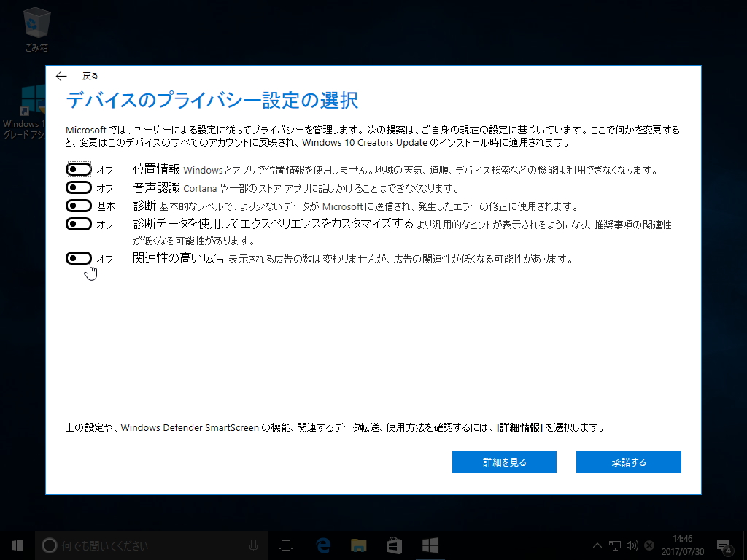Click the Start button
Image resolution: width=747 pixels, height=560 pixels.
click(x=16, y=545)
